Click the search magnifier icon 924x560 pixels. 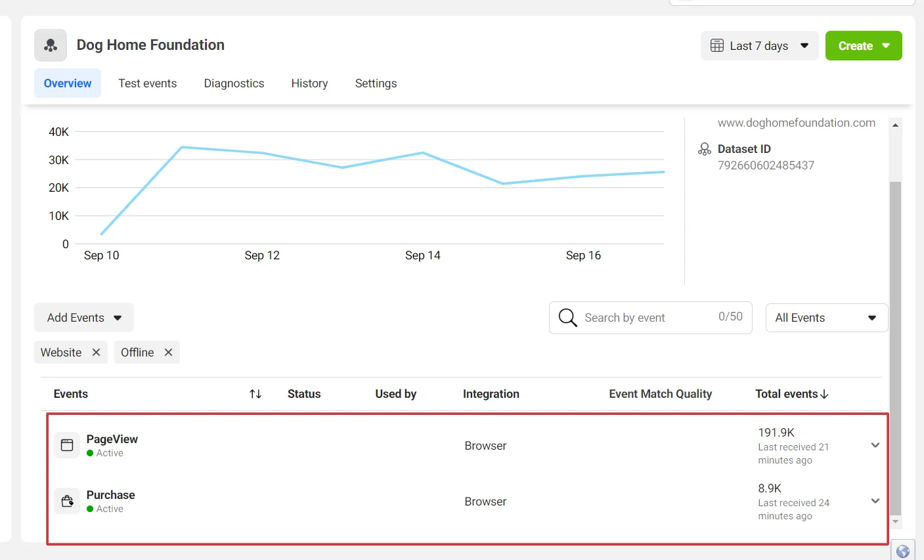(567, 318)
